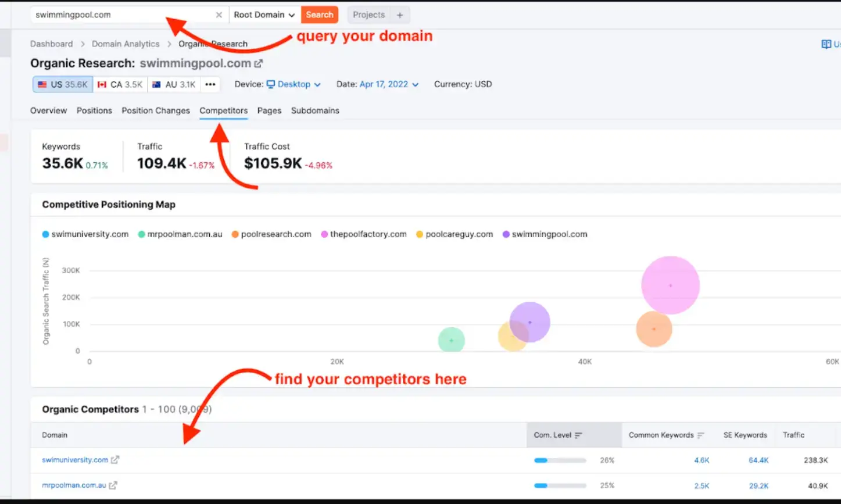Select the large pink bubble on the positioning map
The image size is (841, 504).
coord(670,285)
